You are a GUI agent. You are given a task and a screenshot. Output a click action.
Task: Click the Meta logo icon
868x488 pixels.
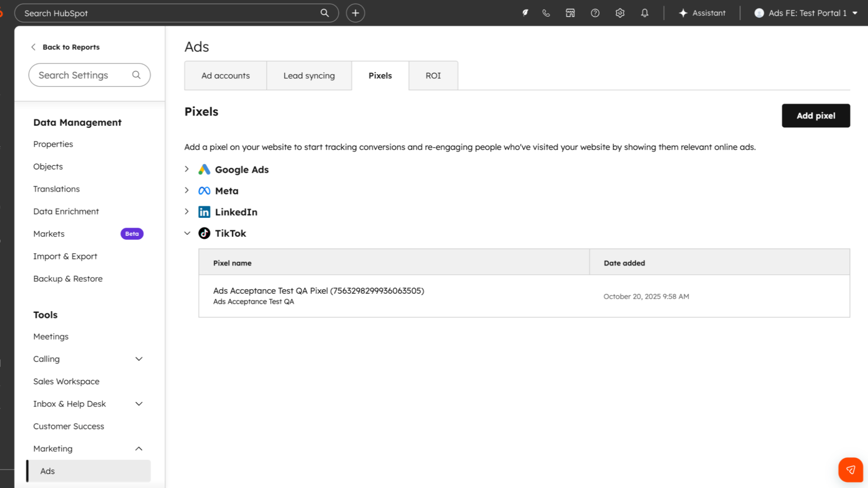coord(204,191)
